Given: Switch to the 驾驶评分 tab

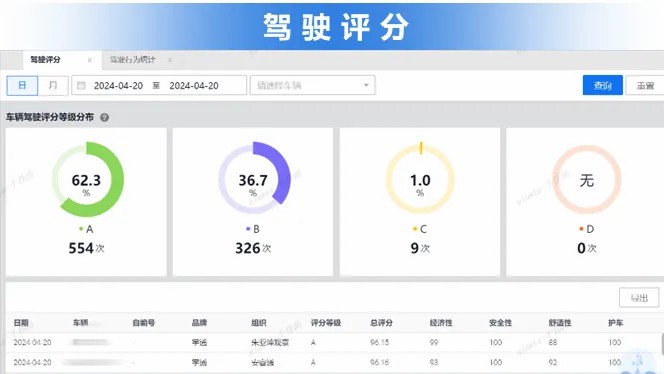Looking at the screenshot, I should tap(45, 60).
